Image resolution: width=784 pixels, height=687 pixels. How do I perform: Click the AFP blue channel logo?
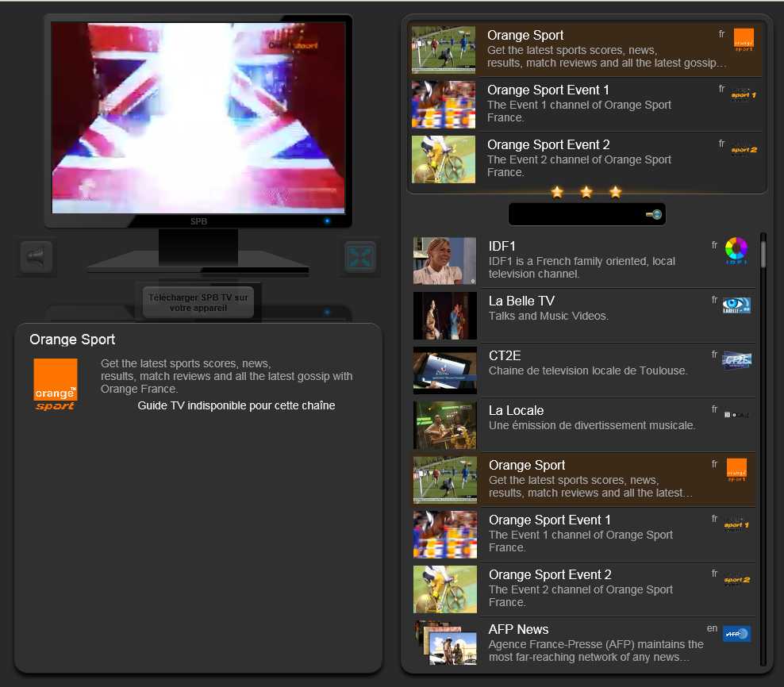click(736, 634)
